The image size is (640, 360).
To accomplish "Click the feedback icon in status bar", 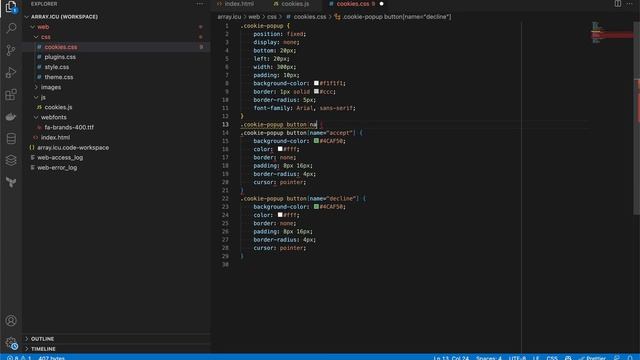I will (x=617, y=358).
